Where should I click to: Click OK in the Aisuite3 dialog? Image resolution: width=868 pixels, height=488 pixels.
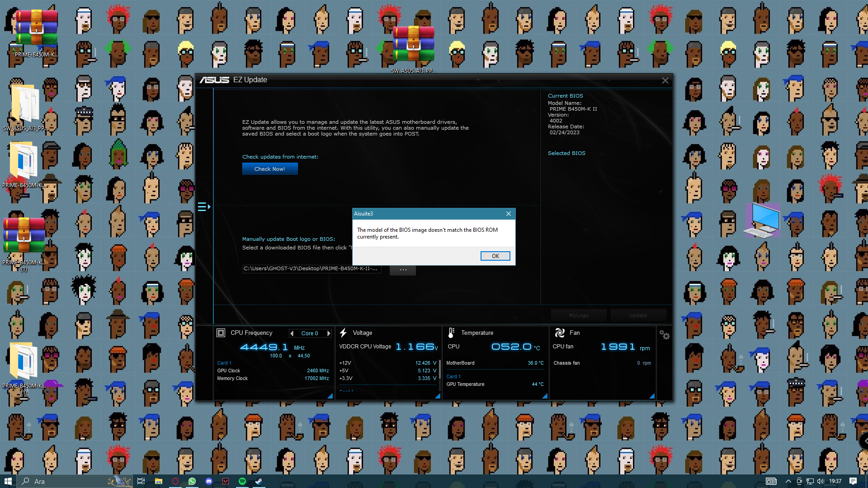click(495, 256)
